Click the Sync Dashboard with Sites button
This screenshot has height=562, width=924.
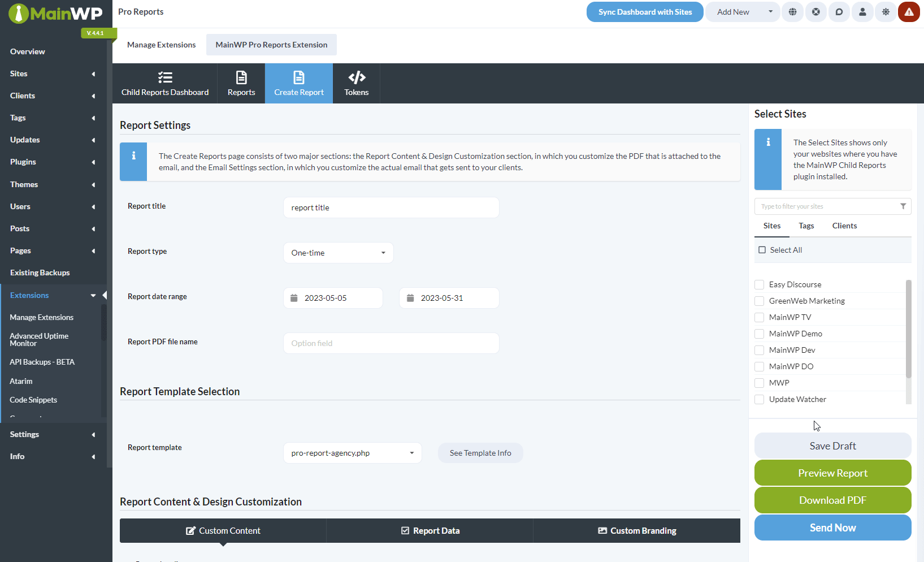coord(645,12)
